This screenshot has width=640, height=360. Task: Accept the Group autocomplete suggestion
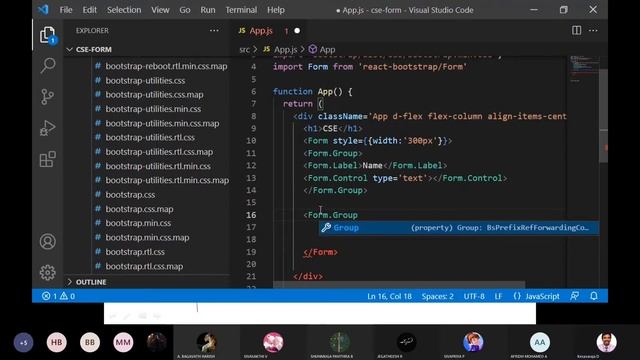pos(459,228)
